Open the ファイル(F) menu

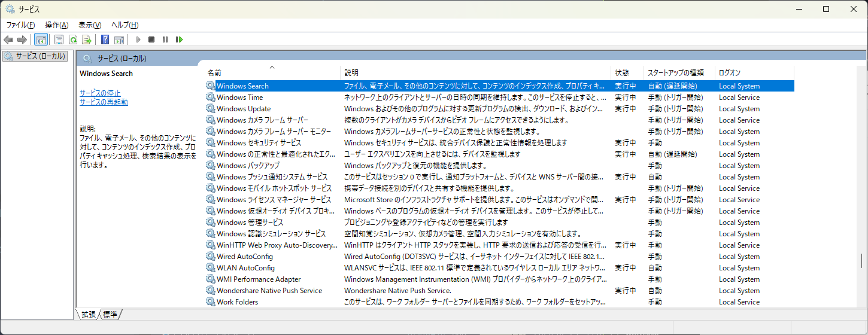(x=20, y=25)
